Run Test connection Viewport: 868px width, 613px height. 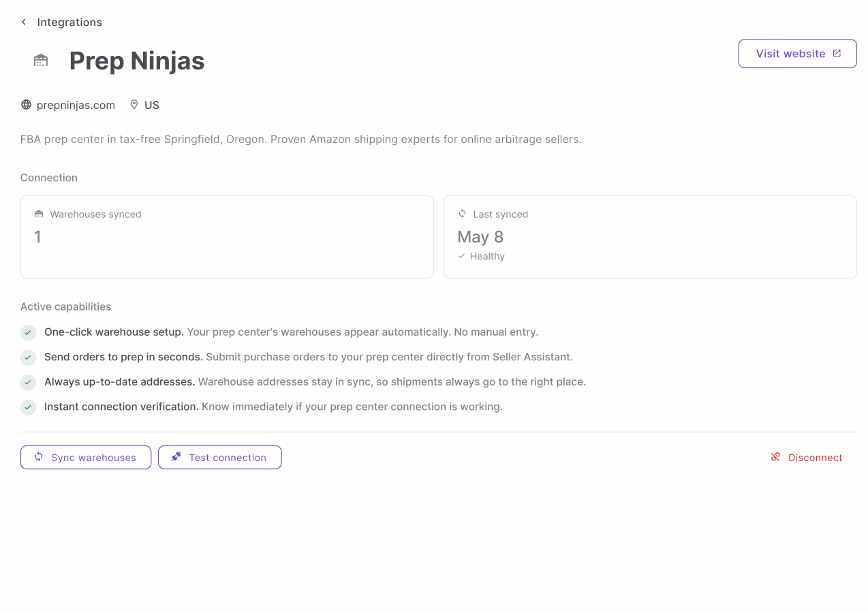[x=219, y=458]
